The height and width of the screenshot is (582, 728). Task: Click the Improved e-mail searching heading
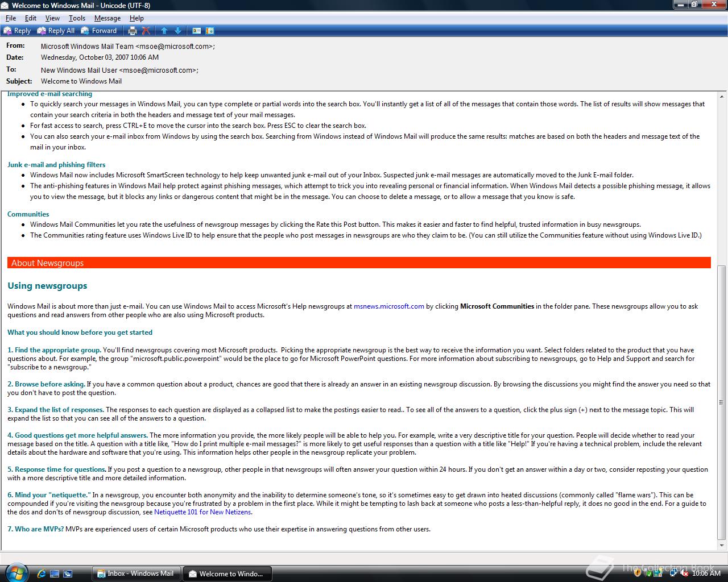49,94
